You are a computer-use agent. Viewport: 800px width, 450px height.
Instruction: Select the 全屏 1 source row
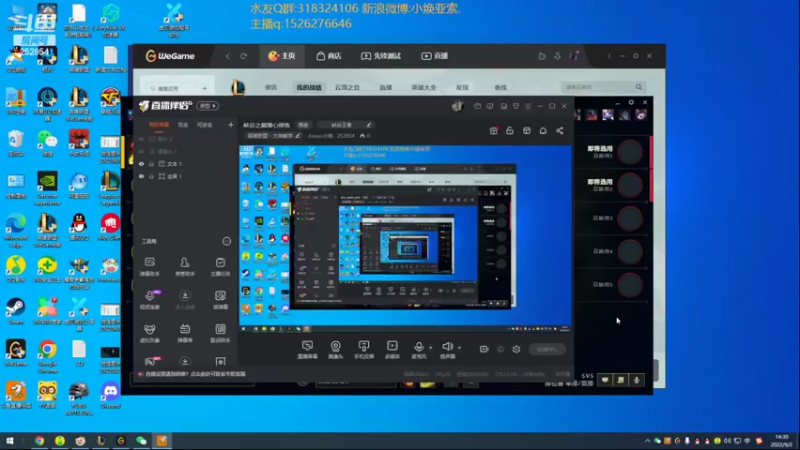tap(186, 176)
